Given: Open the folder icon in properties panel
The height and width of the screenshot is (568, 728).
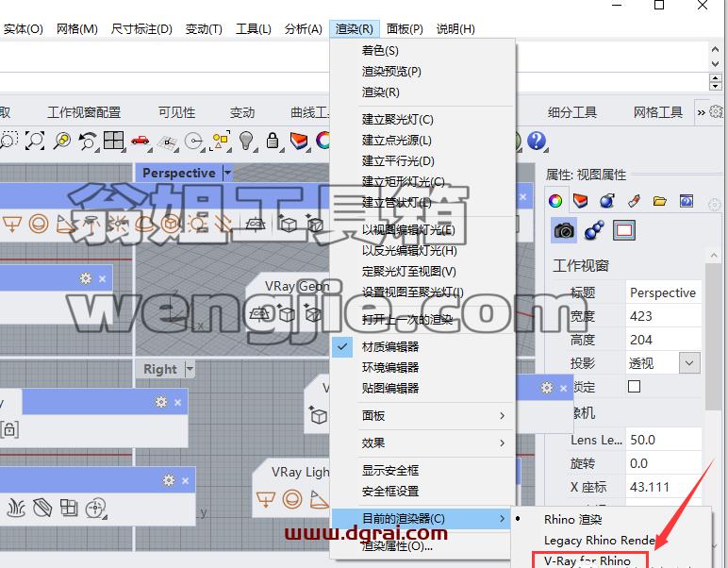Looking at the screenshot, I should coord(660,201).
